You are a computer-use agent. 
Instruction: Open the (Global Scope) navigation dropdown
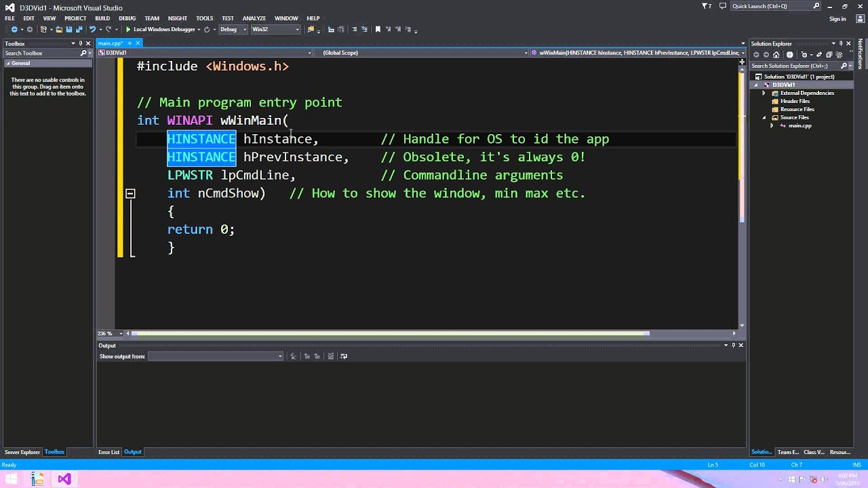[420, 53]
